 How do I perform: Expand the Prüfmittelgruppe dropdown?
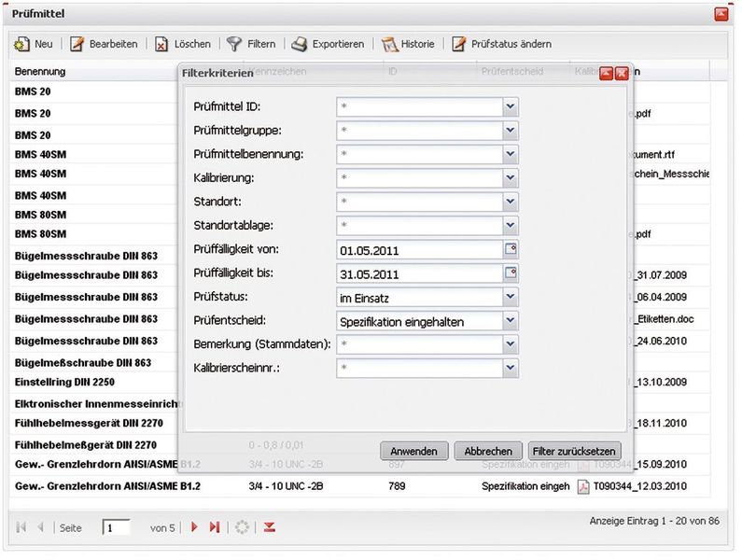click(x=511, y=131)
